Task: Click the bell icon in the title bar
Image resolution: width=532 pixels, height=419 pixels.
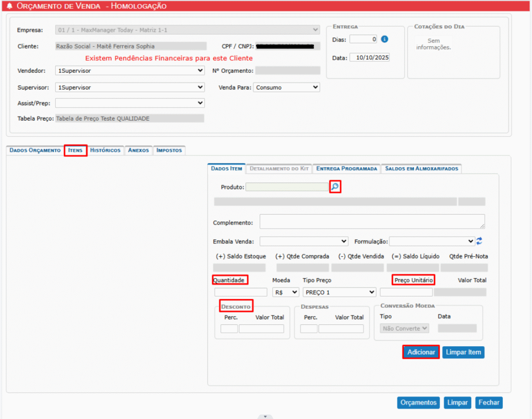Action: 9,6
